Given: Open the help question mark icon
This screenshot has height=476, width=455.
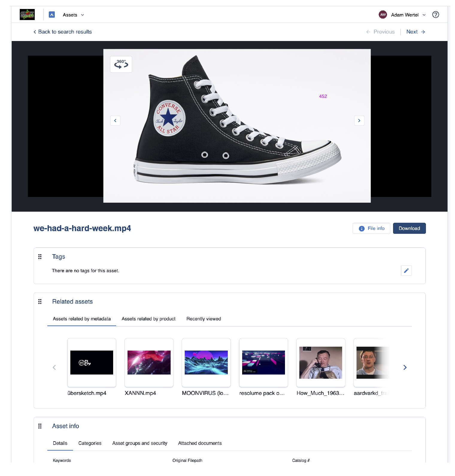Looking at the screenshot, I should (436, 15).
